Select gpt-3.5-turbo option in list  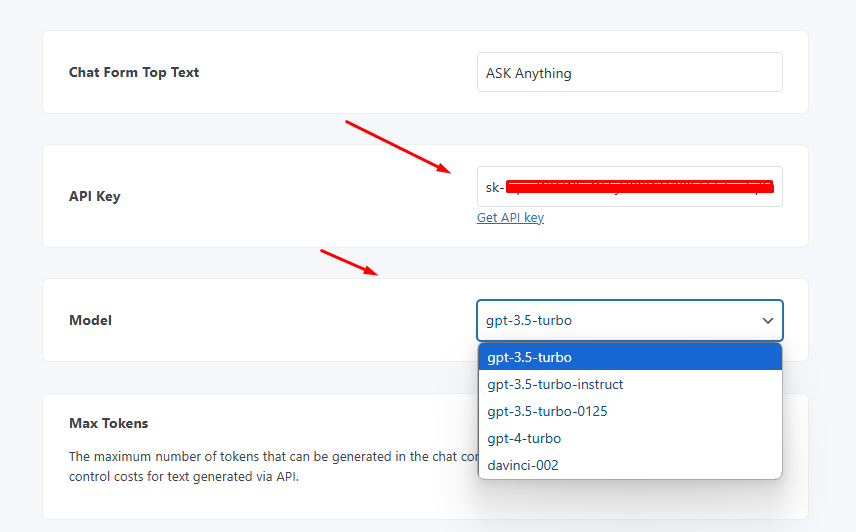630,357
